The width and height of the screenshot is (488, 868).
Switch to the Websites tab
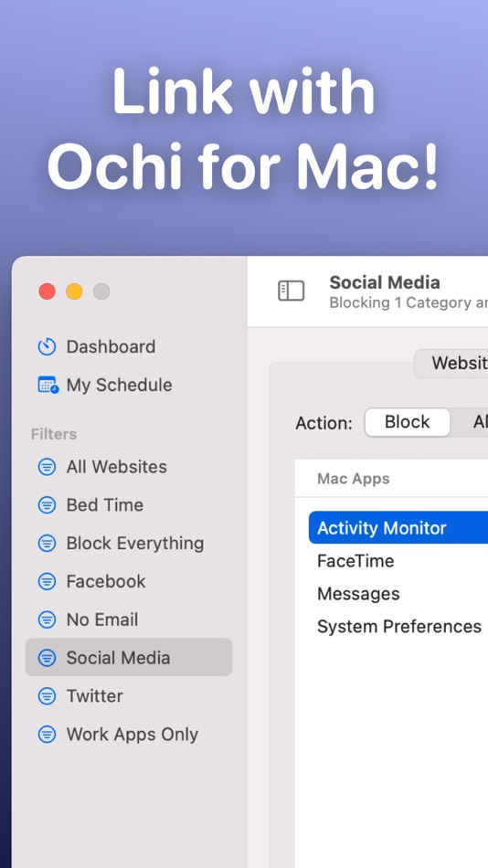[451, 364]
